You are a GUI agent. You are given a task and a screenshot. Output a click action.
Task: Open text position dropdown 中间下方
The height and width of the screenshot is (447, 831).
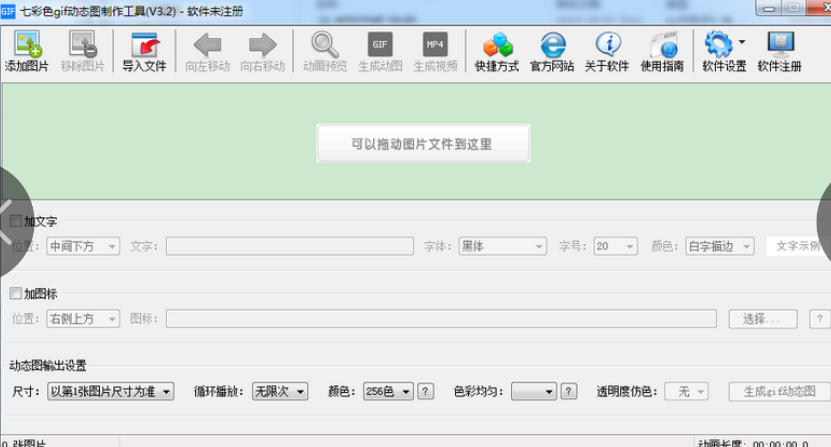[x=83, y=246]
